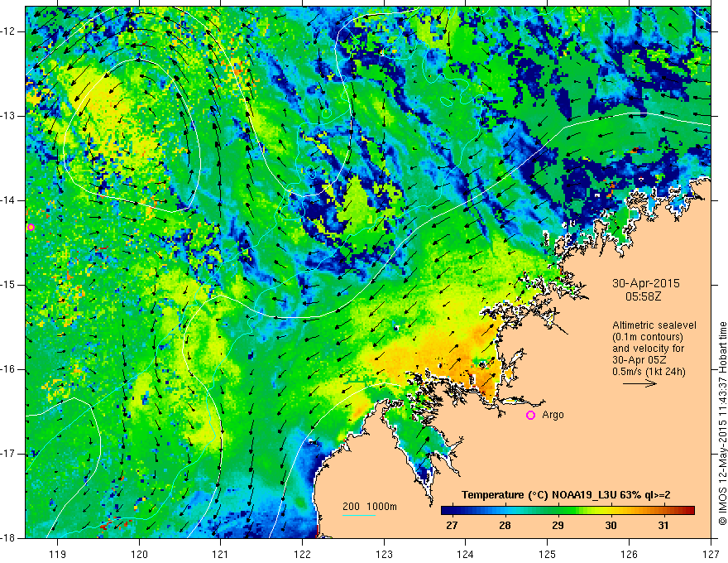Screen dimensions: 728x563
Task: Click the "30-Apr-2015" date text
Action: pos(646,283)
